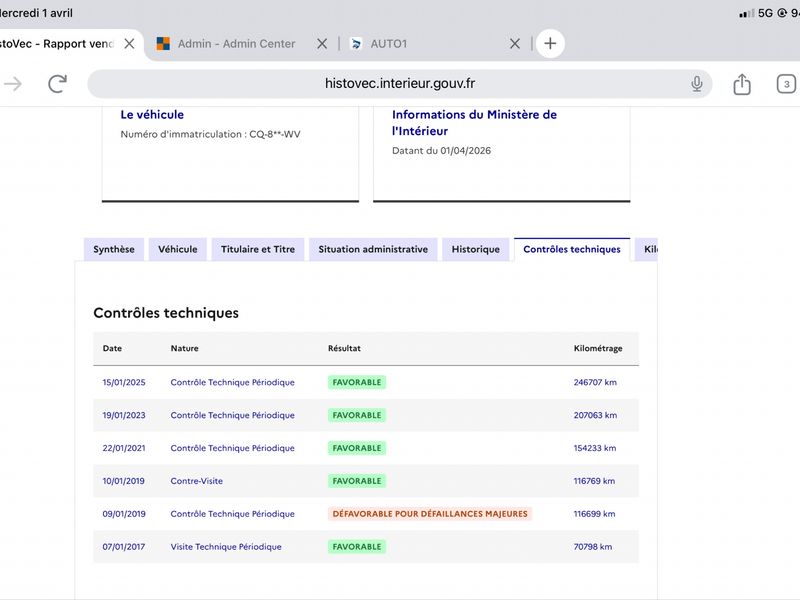This screenshot has height=600, width=800.
Task: Go to Situation administrative tab
Action: (373, 249)
